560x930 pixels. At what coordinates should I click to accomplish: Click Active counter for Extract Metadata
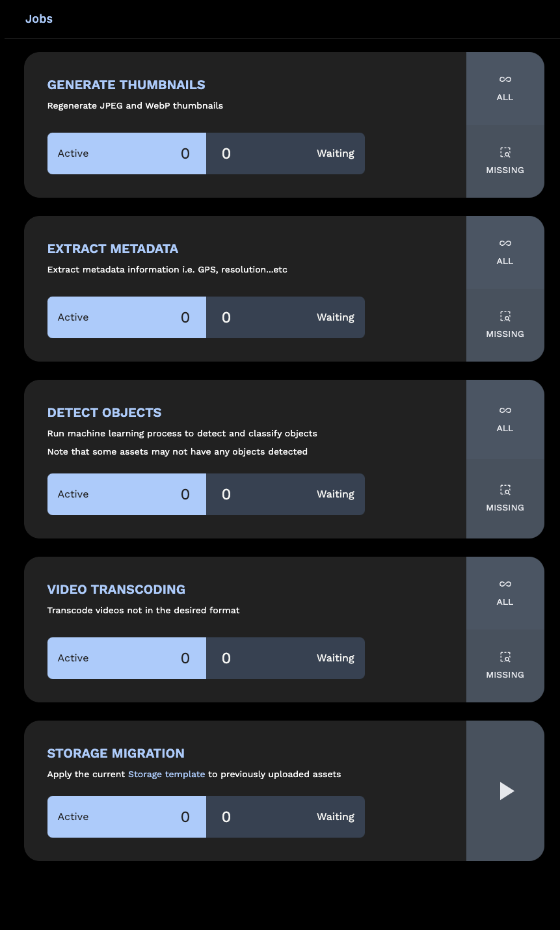click(127, 317)
